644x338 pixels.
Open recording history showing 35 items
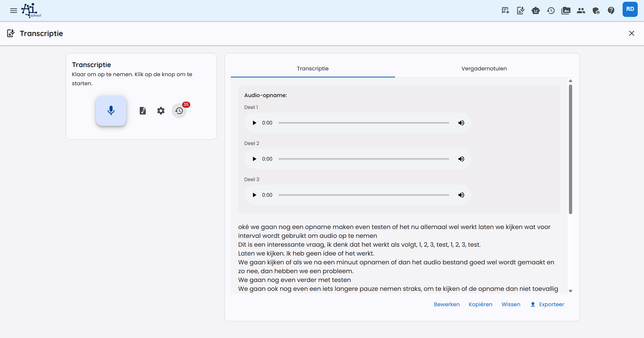[179, 110]
